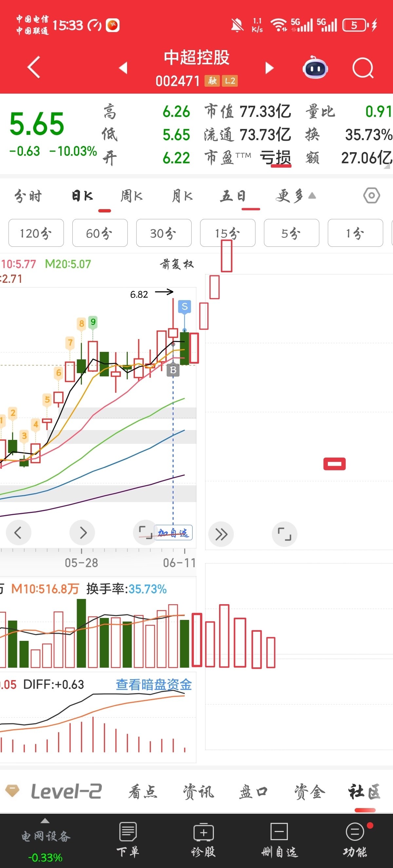
Task: Toggle 前复权 price adjustment
Action: [x=177, y=264]
